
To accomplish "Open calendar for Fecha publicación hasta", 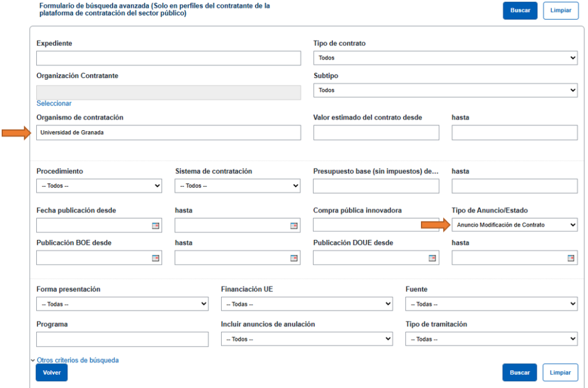I will [293, 226].
